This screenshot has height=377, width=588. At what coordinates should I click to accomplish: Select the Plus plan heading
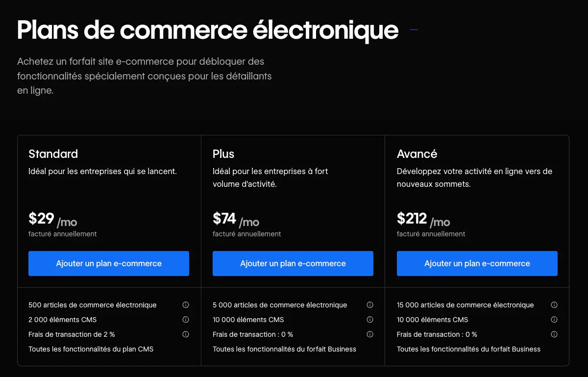(x=223, y=154)
